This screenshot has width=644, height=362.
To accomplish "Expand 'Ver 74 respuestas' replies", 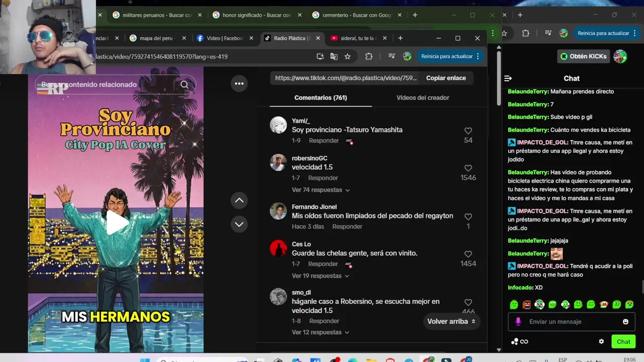I will pyautogui.click(x=320, y=190).
